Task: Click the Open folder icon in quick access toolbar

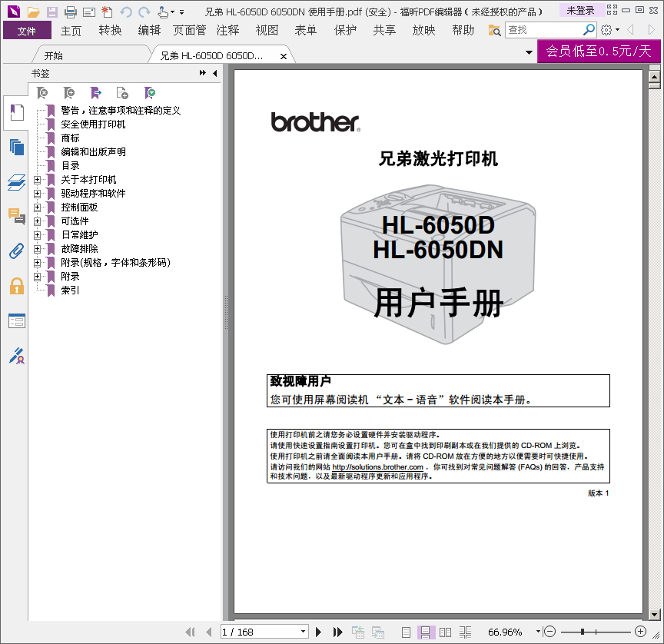Action: coord(34,12)
